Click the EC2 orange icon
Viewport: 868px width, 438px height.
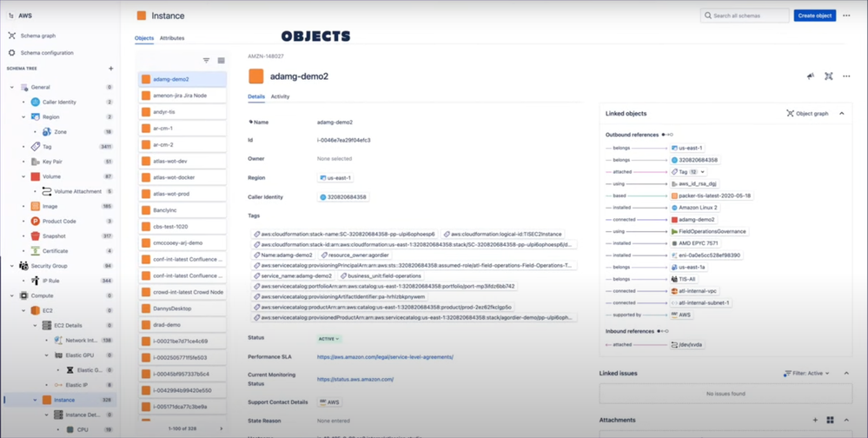pyautogui.click(x=36, y=310)
